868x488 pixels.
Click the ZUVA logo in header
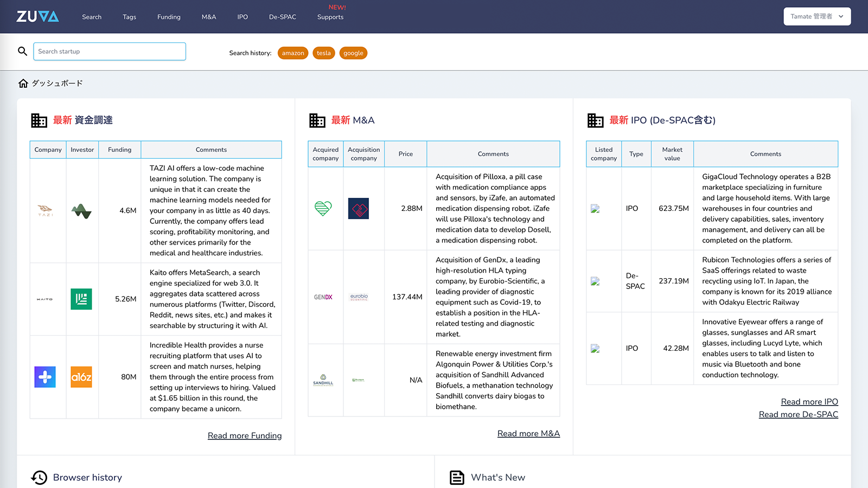(x=37, y=16)
